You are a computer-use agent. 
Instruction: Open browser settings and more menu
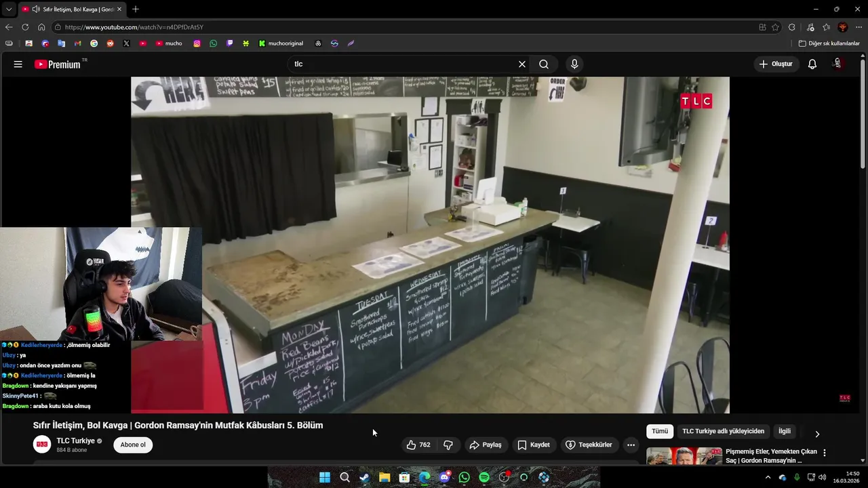(x=859, y=27)
